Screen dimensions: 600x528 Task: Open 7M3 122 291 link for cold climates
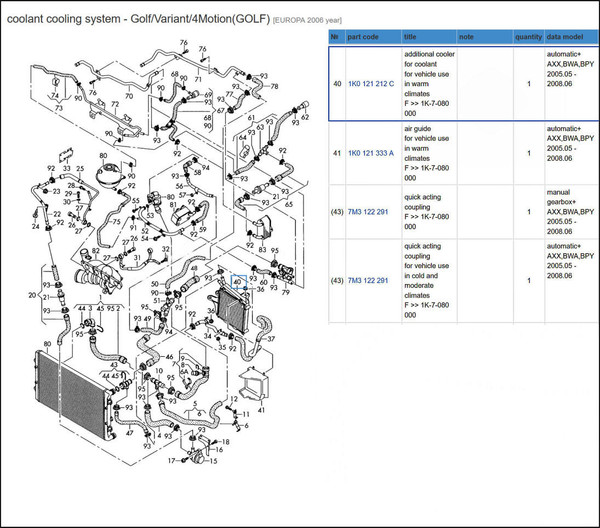coord(368,280)
